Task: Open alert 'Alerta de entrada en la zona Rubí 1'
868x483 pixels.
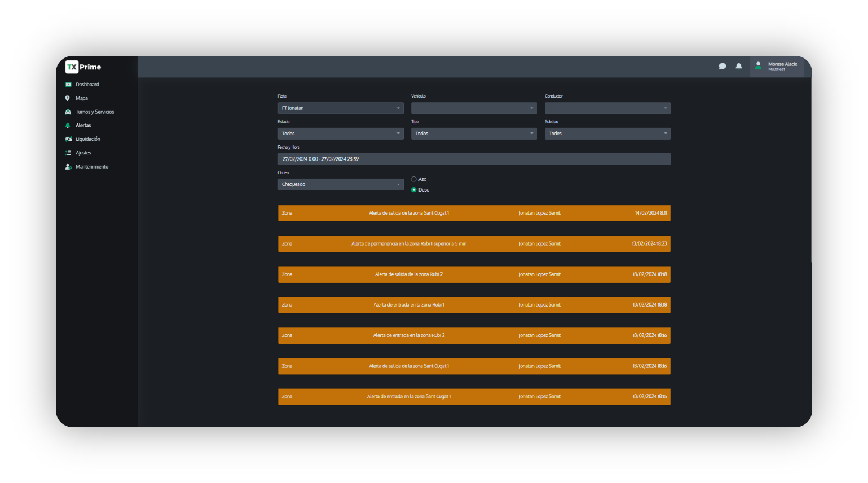Action: click(x=474, y=305)
